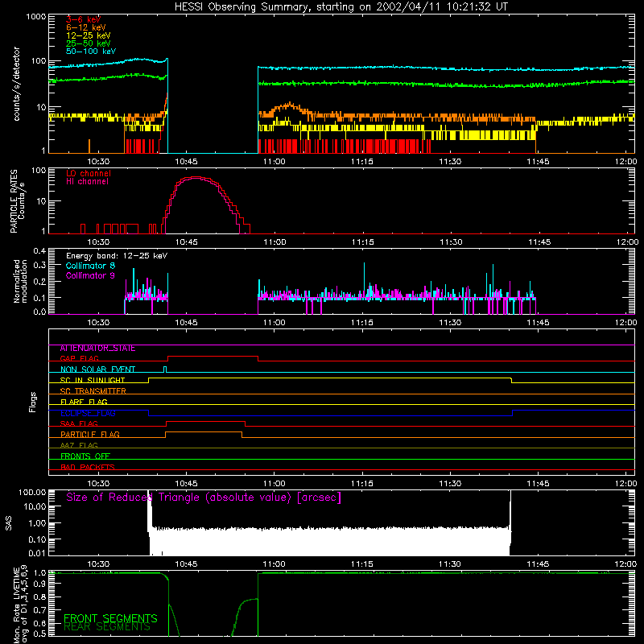This screenshot has height=644, width=644.
Task: Click the yellow 12-25 keV legend entry
Action: (x=88, y=35)
